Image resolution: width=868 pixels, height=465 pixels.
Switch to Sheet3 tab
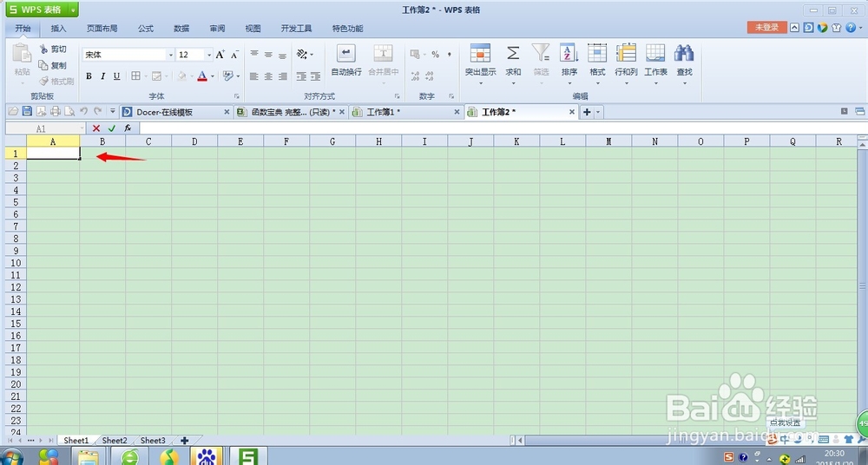tap(153, 441)
